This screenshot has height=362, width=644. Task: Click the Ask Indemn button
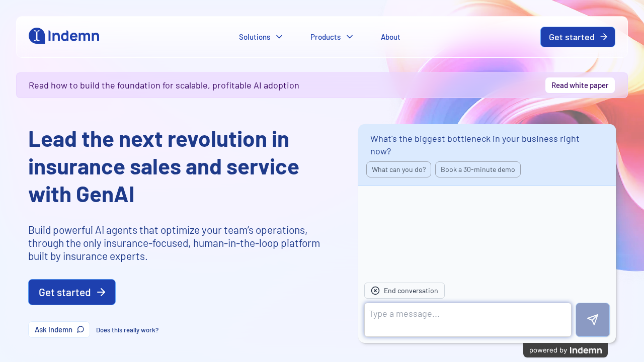point(59,329)
